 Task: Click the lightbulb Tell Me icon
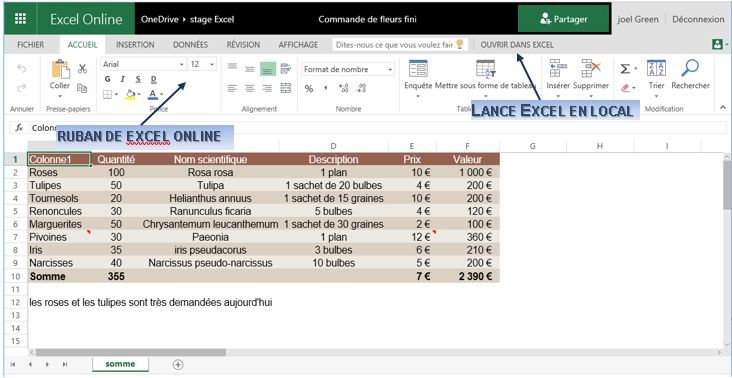[459, 44]
